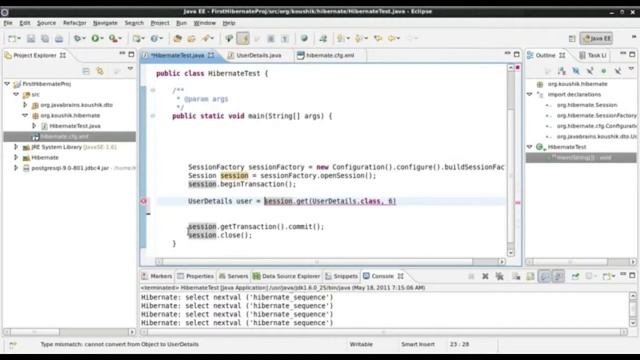
Task: Click the Print toolbar icon
Action: click(59, 38)
